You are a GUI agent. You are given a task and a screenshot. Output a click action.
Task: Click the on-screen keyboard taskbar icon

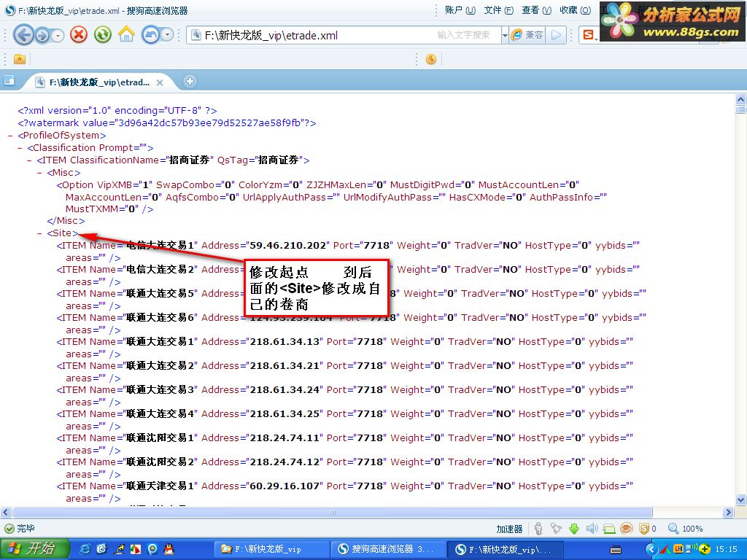(616, 550)
